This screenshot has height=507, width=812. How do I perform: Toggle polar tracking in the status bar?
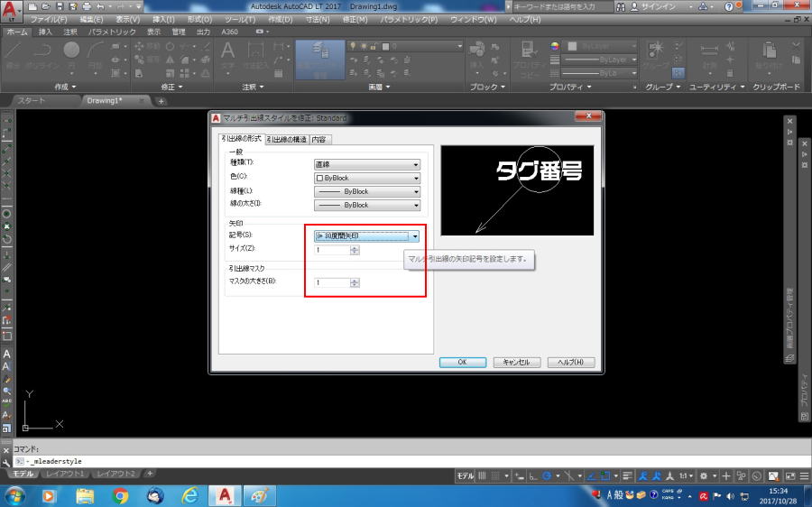pos(547,475)
